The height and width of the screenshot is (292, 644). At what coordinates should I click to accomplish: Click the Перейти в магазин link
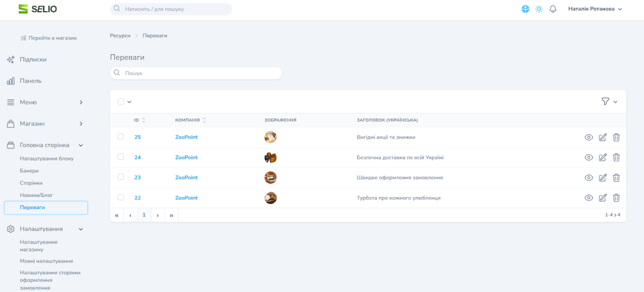pos(48,38)
